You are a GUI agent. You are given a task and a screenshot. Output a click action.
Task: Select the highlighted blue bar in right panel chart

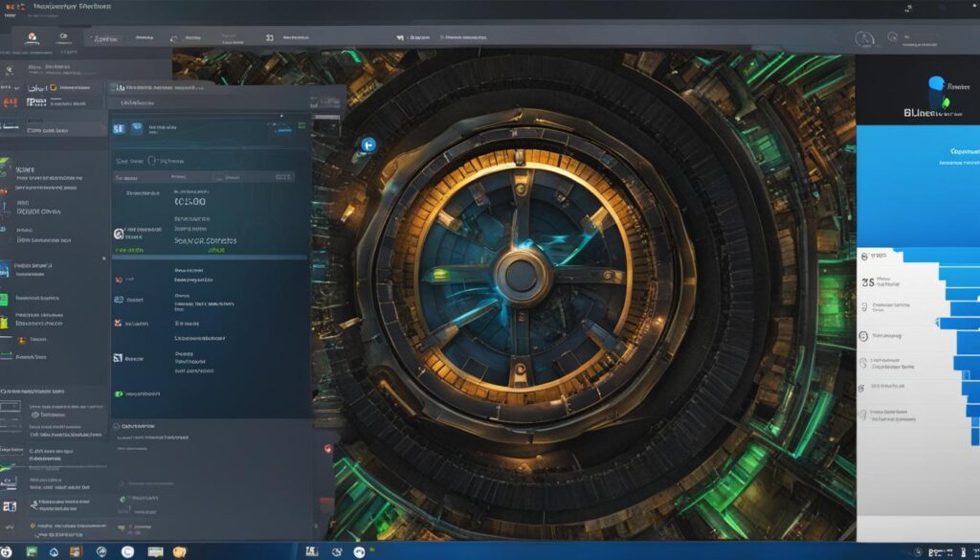[x=957, y=324]
